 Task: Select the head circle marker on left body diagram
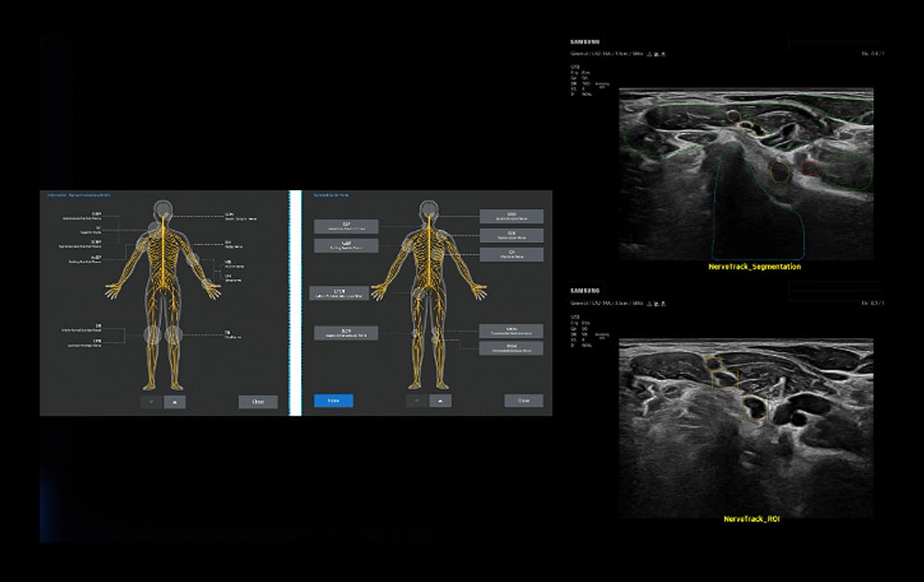click(x=164, y=209)
